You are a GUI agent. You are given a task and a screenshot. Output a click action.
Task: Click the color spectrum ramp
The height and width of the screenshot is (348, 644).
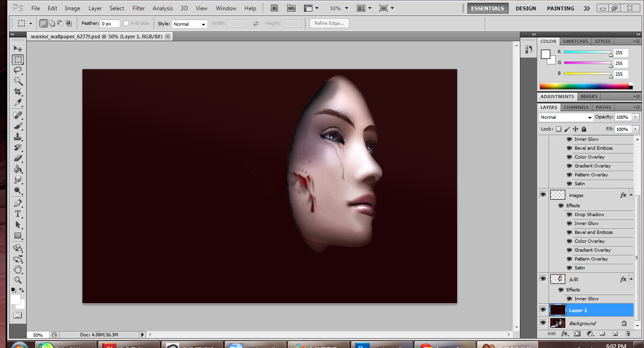[x=586, y=86]
